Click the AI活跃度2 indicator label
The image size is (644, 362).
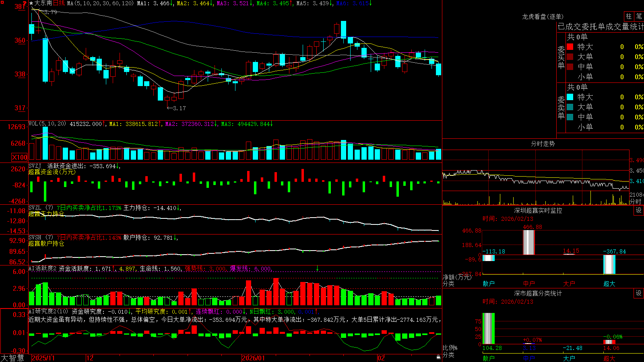(43, 268)
